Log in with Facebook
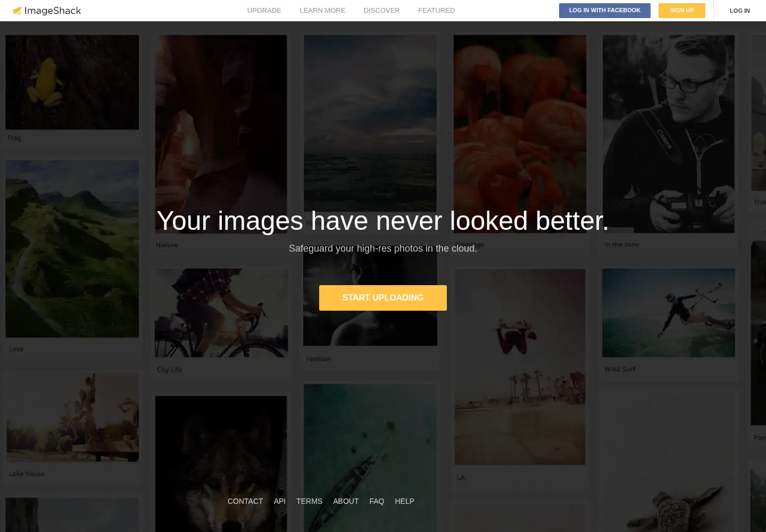The width and height of the screenshot is (766, 532). [605, 11]
